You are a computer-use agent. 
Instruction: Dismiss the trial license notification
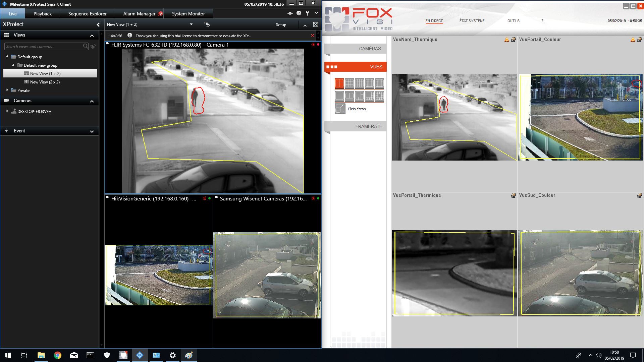tap(313, 36)
